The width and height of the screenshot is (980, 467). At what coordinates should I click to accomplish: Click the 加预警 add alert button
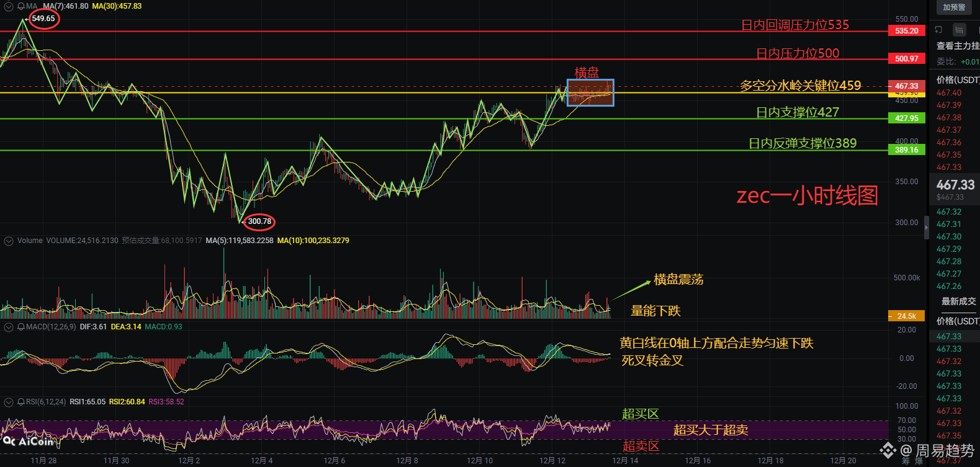pos(954,7)
